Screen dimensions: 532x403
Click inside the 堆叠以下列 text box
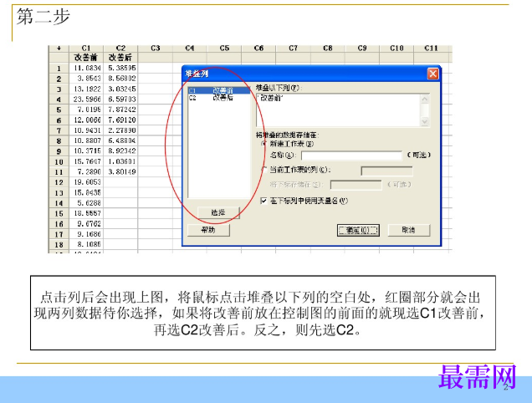point(338,110)
